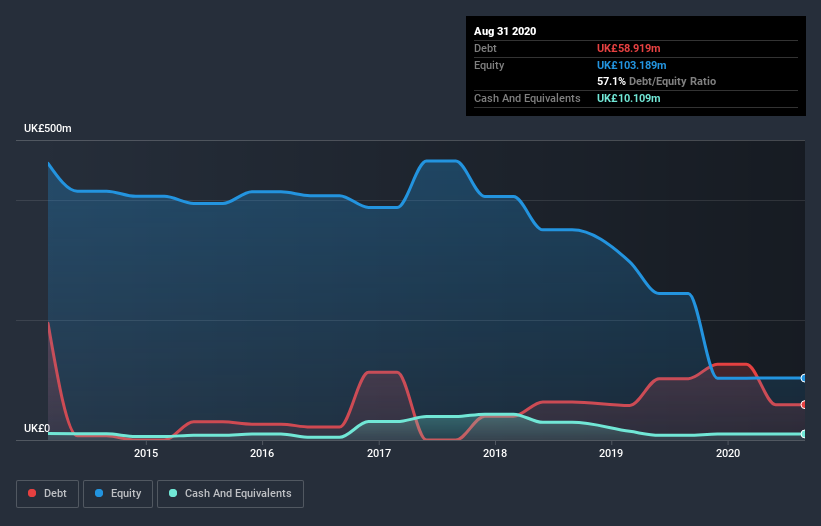Image resolution: width=821 pixels, height=526 pixels.
Task: Click the 2018 x-axis label
Action: coord(495,453)
